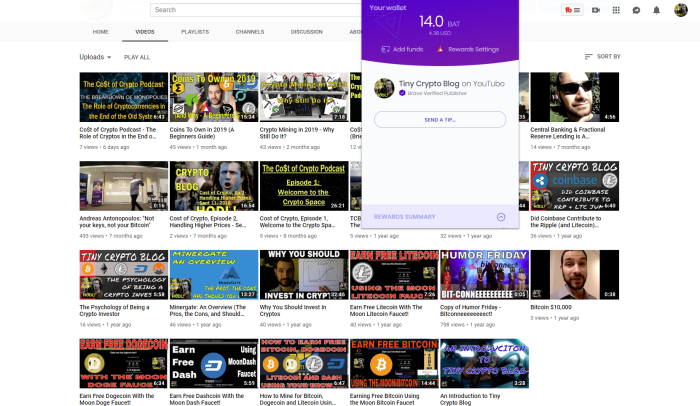The width and height of the screenshot is (700, 406).
Task: Open Earn Free Dash MoonDash thumbnail
Action: (x=214, y=363)
